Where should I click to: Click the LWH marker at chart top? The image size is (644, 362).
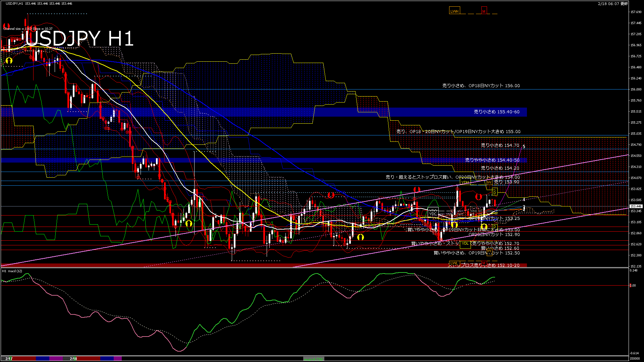click(454, 11)
